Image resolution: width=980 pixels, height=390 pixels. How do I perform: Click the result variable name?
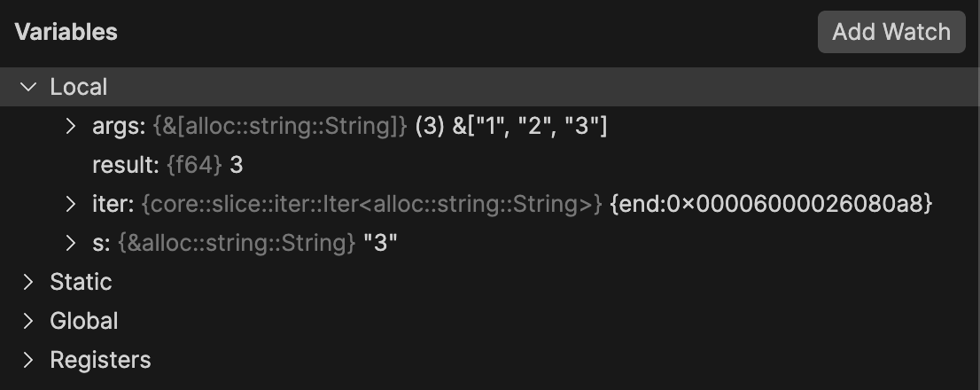coord(124,165)
